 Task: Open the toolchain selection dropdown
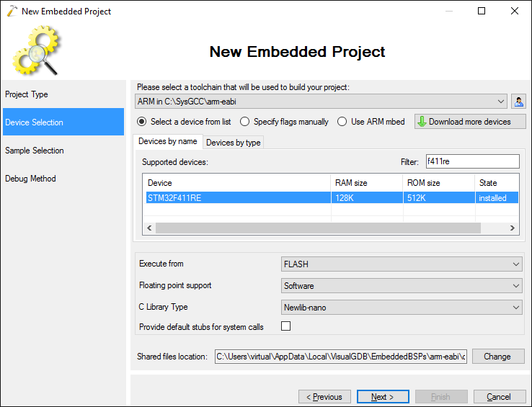[x=321, y=102]
